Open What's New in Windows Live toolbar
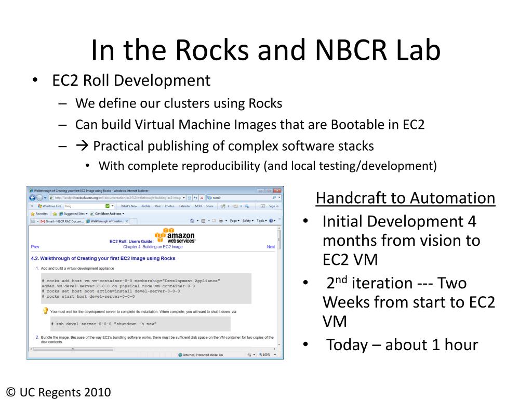This screenshot has width=532, height=399. pyautogui.click(x=129, y=206)
